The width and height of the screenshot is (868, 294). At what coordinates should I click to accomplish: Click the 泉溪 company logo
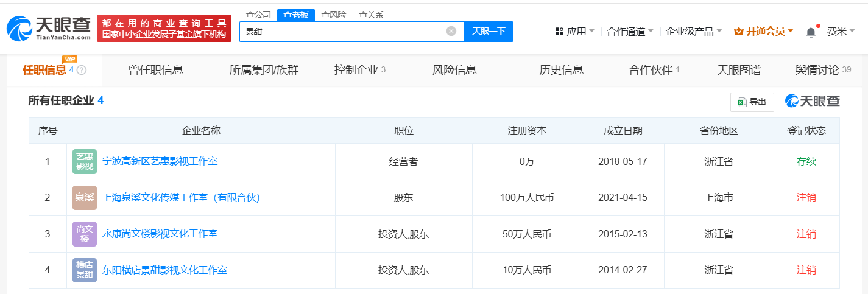click(x=85, y=198)
